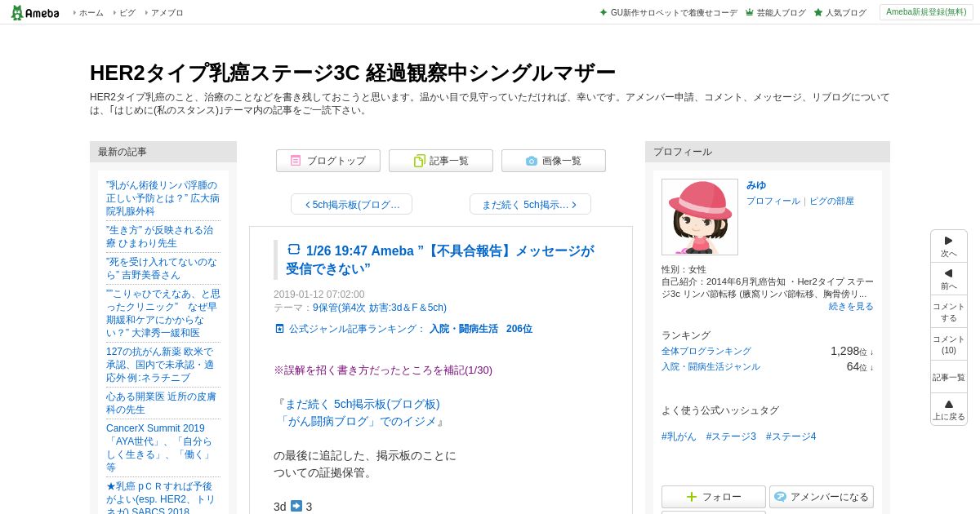Open floating コメント(10) button
Screen dimensions: 980x514
(949, 344)
